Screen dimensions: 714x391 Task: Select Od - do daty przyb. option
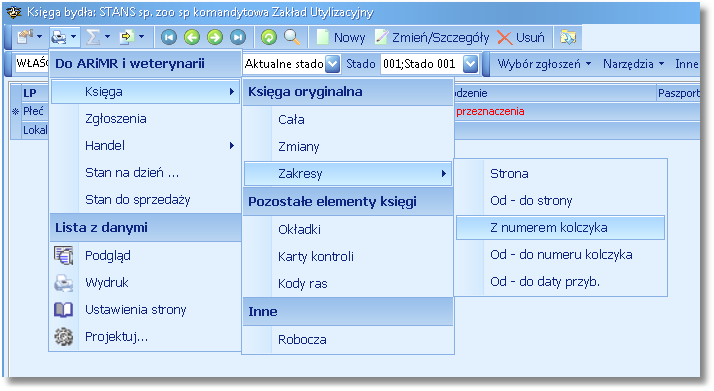[x=561, y=282]
